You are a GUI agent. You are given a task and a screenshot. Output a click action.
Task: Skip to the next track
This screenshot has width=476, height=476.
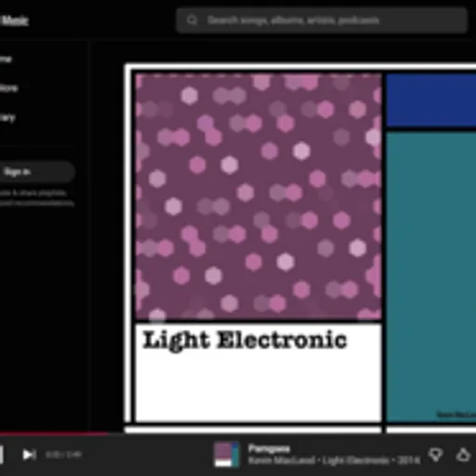click(x=30, y=455)
